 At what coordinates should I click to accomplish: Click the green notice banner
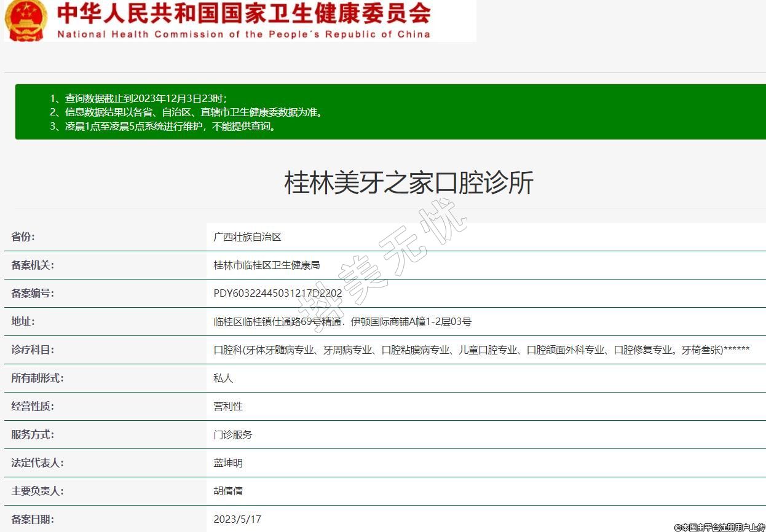coord(390,112)
